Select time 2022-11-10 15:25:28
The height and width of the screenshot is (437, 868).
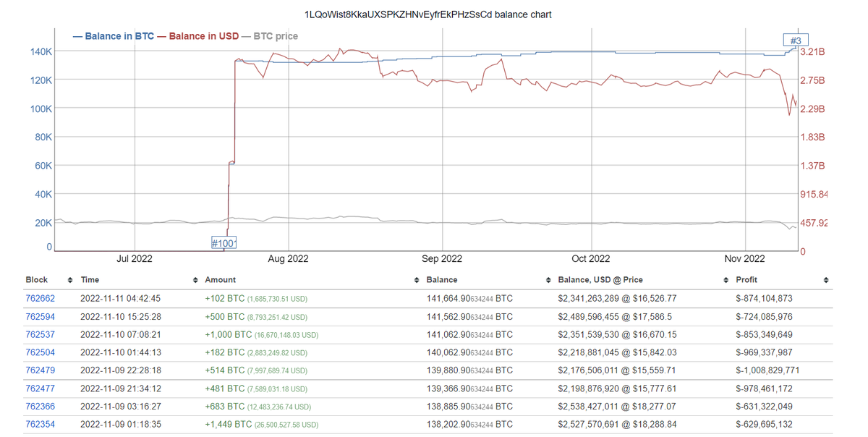(x=121, y=316)
